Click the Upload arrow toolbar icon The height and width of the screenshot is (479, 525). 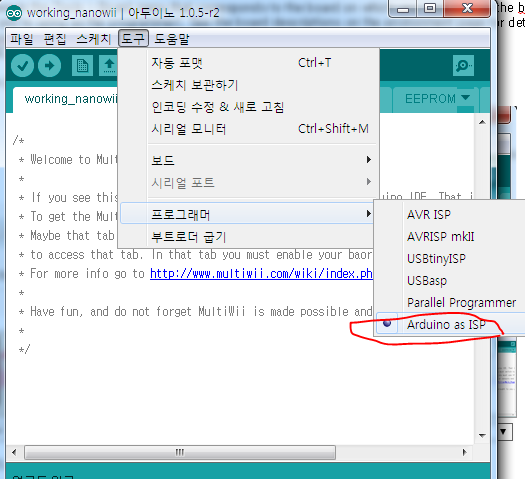(49, 66)
